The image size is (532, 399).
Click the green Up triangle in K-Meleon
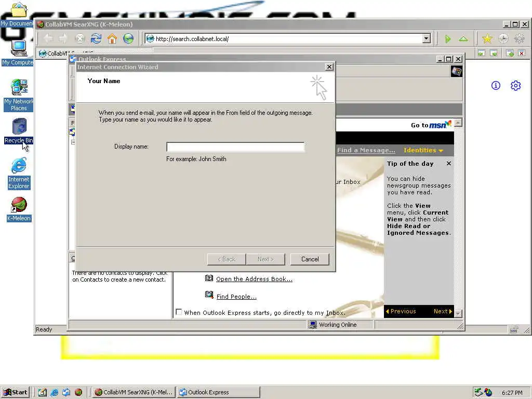[x=463, y=38]
